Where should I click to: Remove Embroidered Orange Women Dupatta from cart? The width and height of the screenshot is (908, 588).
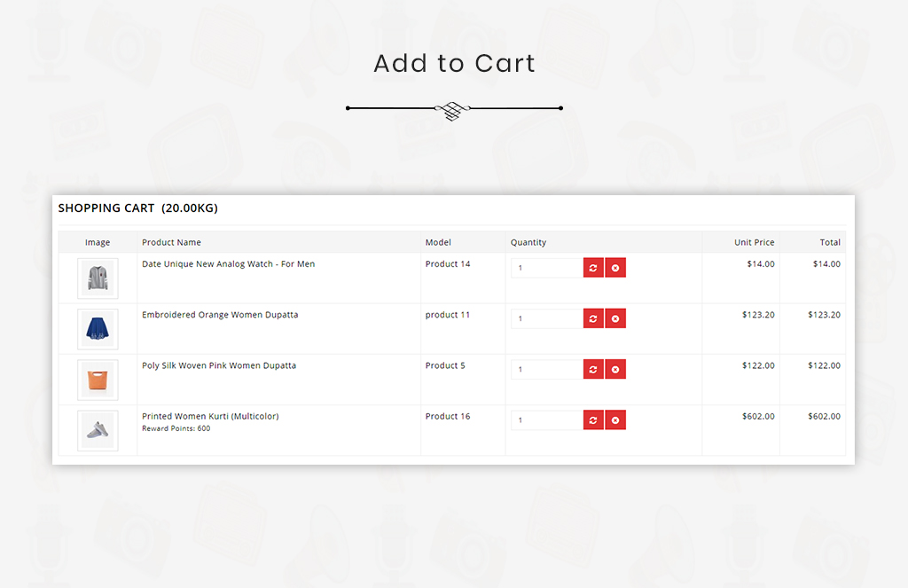pyautogui.click(x=615, y=318)
